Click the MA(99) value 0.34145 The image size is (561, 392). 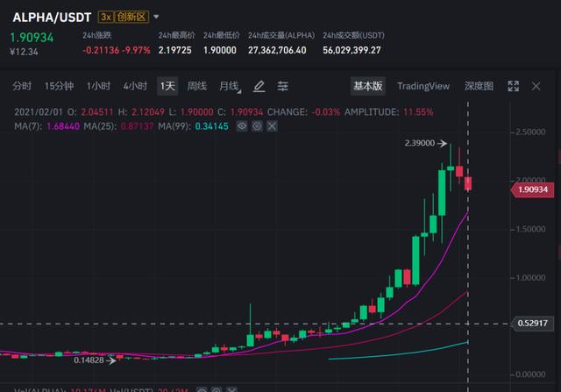pos(212,126)
